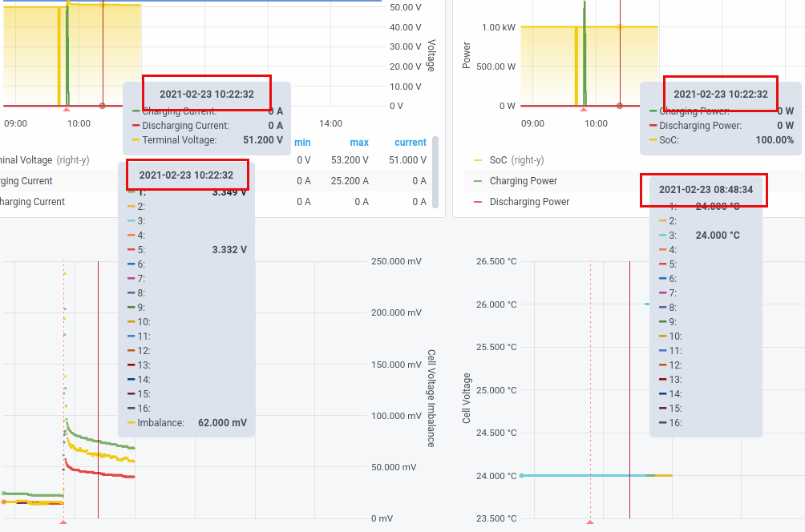Click the red vertical time marker on cell voltage chart
This screenshot has width=805, height=532.
(x=99, y=361)
